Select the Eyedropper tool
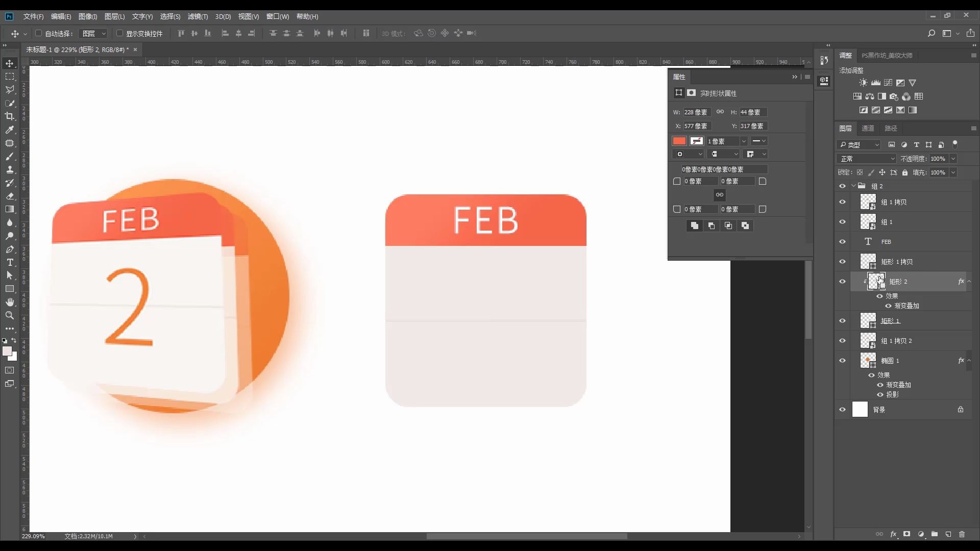This screenshot has width=980, height=551. (x=10, y=130)
